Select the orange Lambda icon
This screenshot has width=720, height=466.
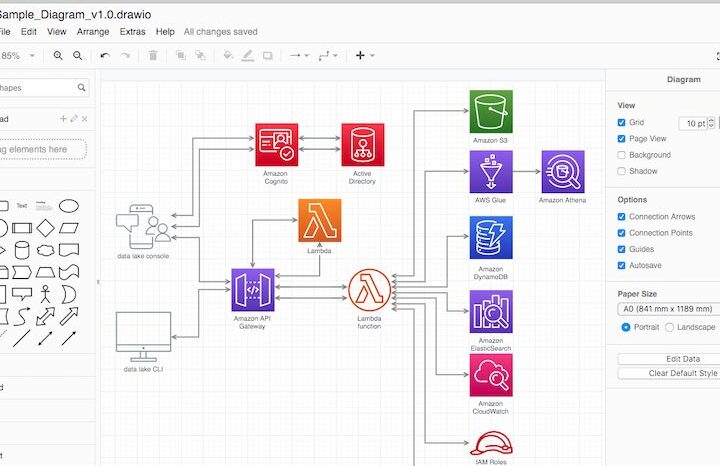coord(320,220)
